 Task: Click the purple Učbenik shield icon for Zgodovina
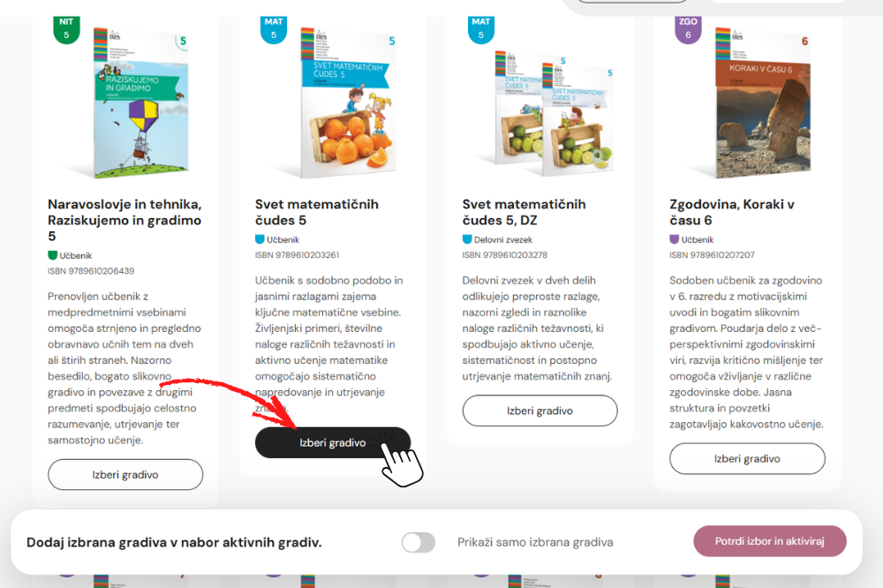(675, 239)
